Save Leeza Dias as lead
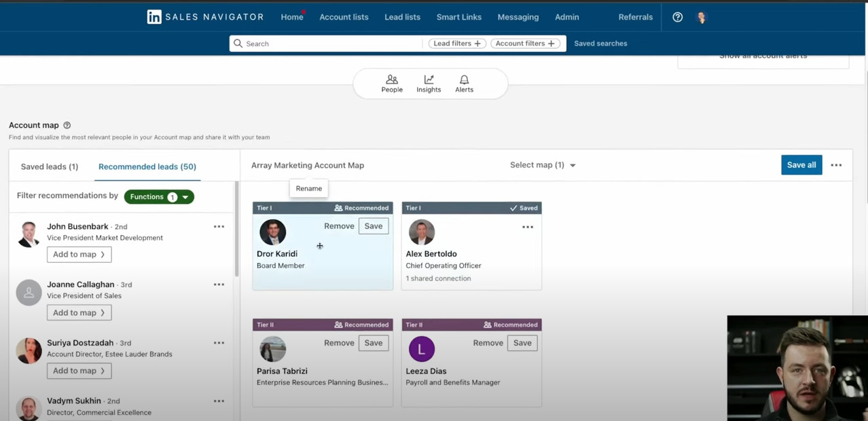Viewport: 868px width, 421px height. (x=522, y=343)
